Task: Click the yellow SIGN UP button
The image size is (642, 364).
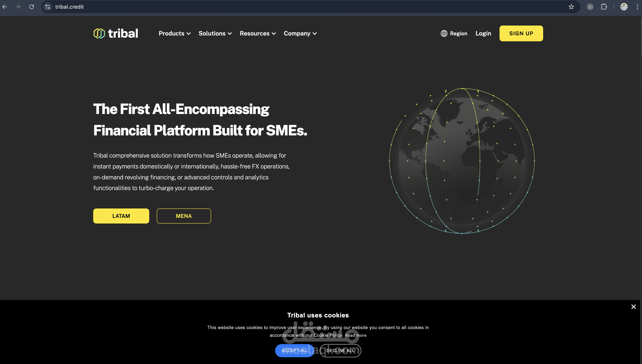Action: click(x=521, y=33)
